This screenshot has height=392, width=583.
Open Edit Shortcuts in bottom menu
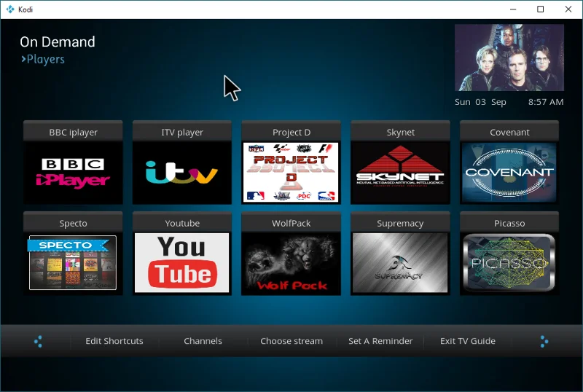[114, 341]
